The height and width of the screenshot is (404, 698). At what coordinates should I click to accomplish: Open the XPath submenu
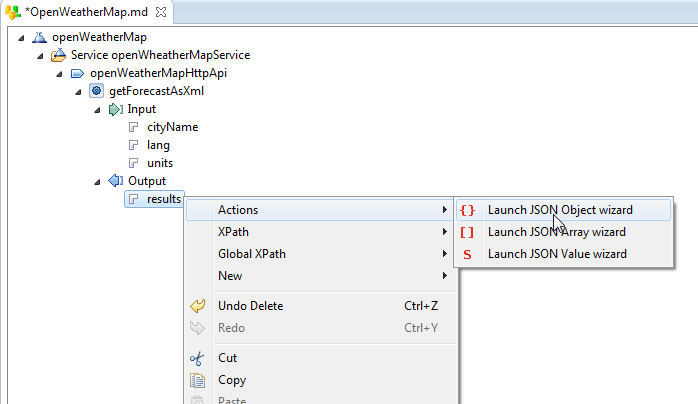click(x=318, y=232)
